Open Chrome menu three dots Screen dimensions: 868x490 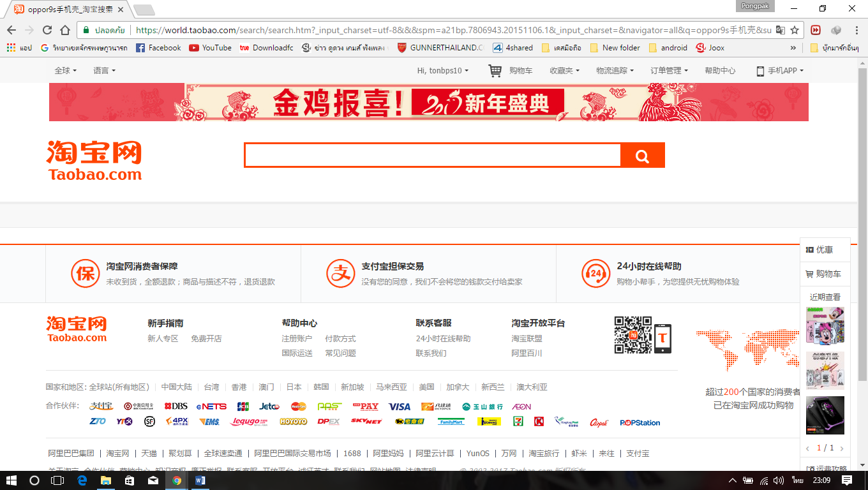856,30
